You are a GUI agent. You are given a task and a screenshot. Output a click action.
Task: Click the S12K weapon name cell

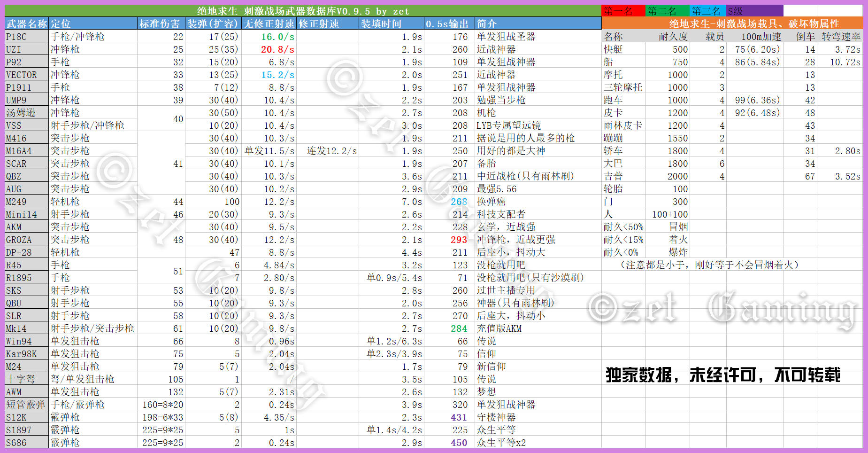coord(27,417)
